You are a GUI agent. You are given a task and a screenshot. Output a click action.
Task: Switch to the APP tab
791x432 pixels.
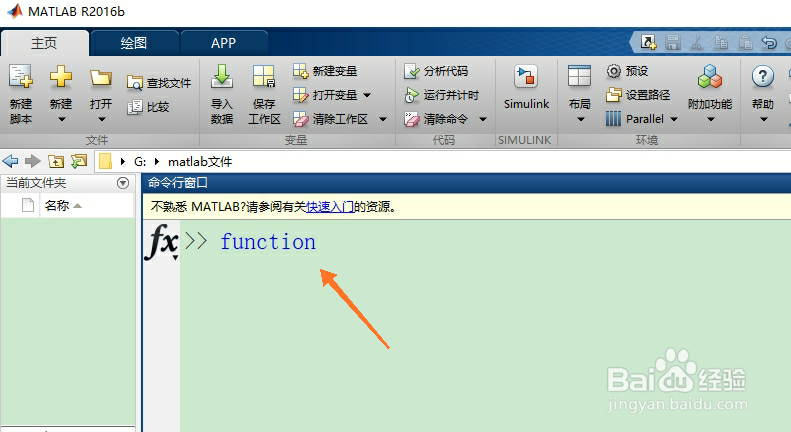223,43
